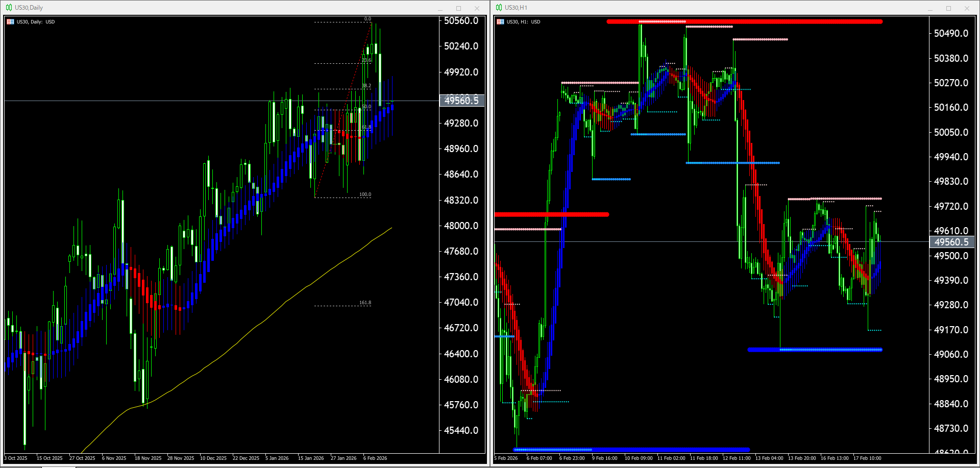Screen dimensions: 980x468
Task: Click the '11 Feb 18:00' time on H1 axis
Action: tap(704, 458)
